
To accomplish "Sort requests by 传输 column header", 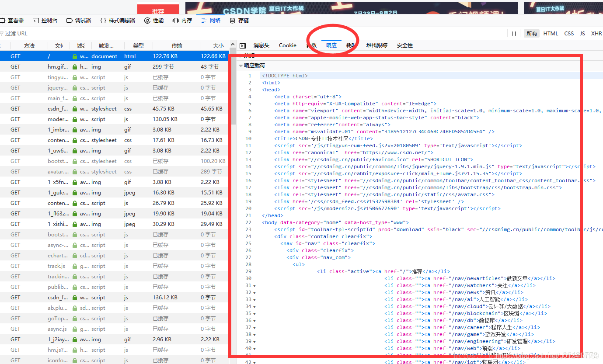I will click(177, 46).
